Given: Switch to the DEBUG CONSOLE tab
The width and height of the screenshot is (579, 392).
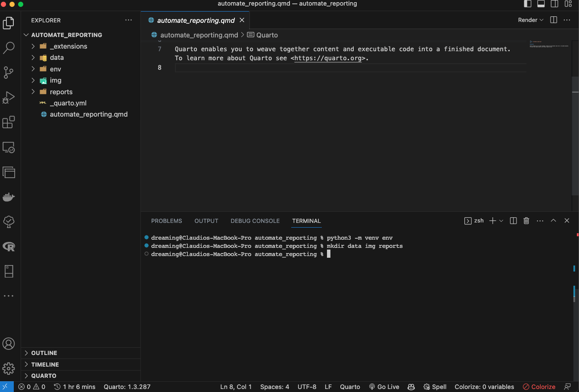Looking at the screenshot, I should (x=255, y=221).
